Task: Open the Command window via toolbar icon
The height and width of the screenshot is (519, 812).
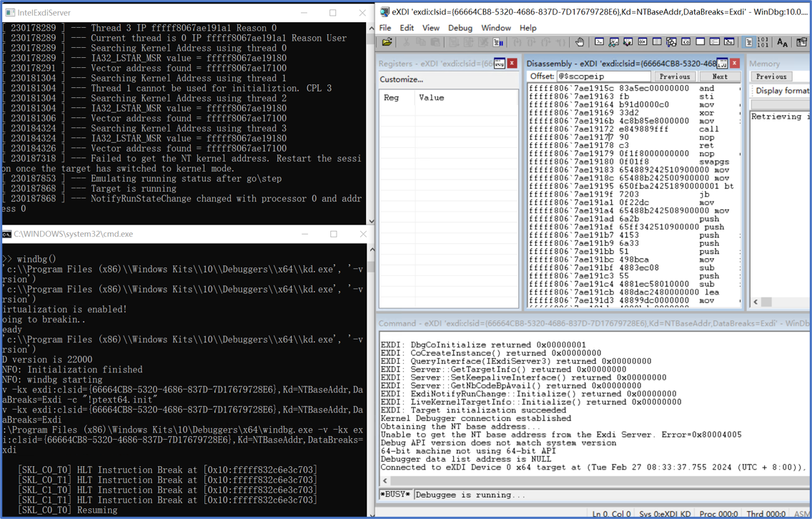Action: coord(599,43)
